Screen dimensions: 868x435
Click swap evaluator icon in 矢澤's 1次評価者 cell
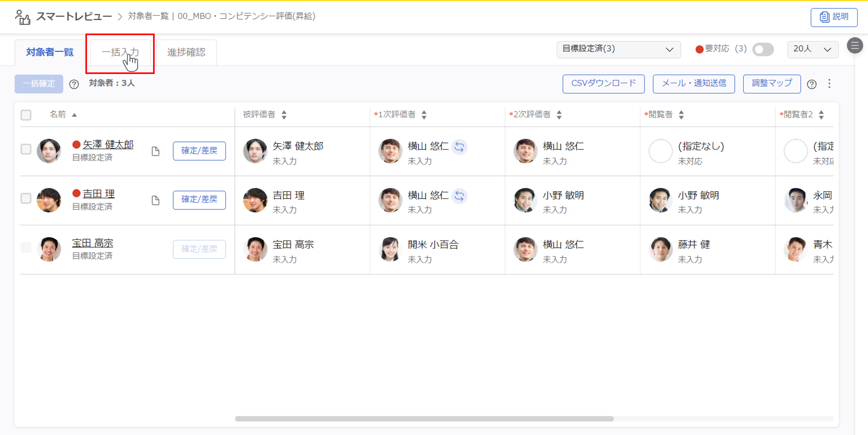(x=459, y=147)
